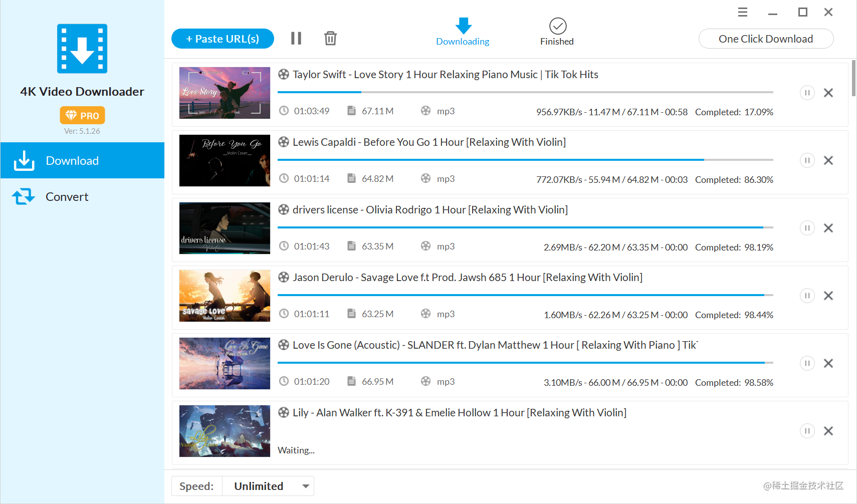Cancel the Love Is Gone SLANDER download
Image resolution: width=857 pixels, height=504 pixels.
[828, 363]
